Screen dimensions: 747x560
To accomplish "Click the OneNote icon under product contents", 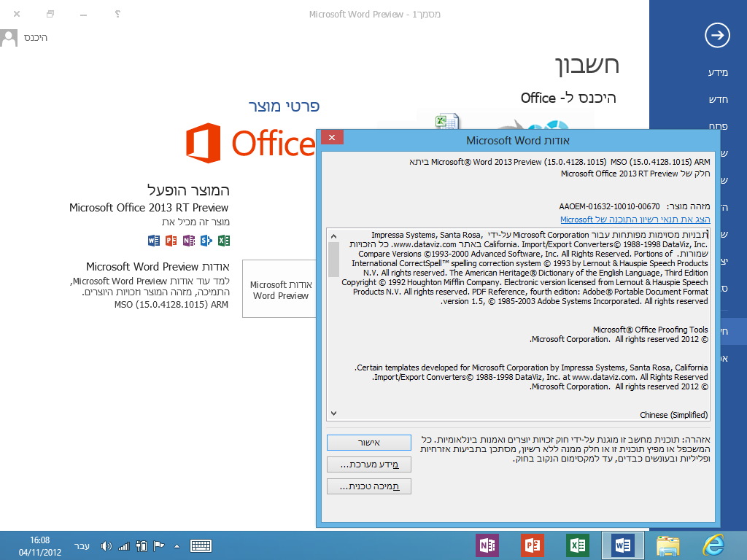I will click(x=189, y=241).
